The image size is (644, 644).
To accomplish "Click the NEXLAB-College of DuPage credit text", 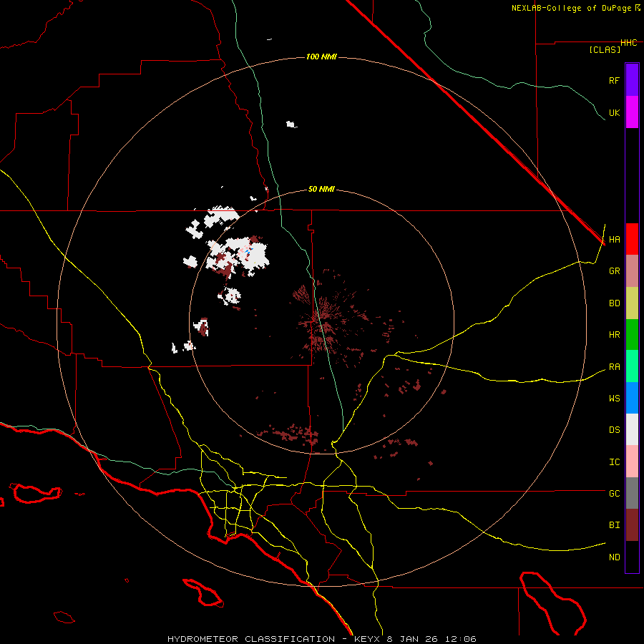I will coord(572,8).
